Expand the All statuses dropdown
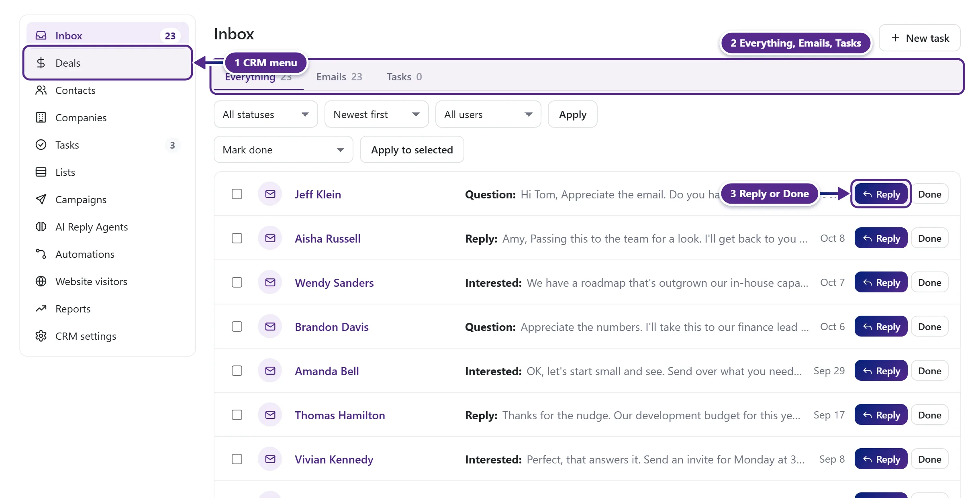This screenshot has height=498, width=980. pyautogui.click(x=266, y=114)
